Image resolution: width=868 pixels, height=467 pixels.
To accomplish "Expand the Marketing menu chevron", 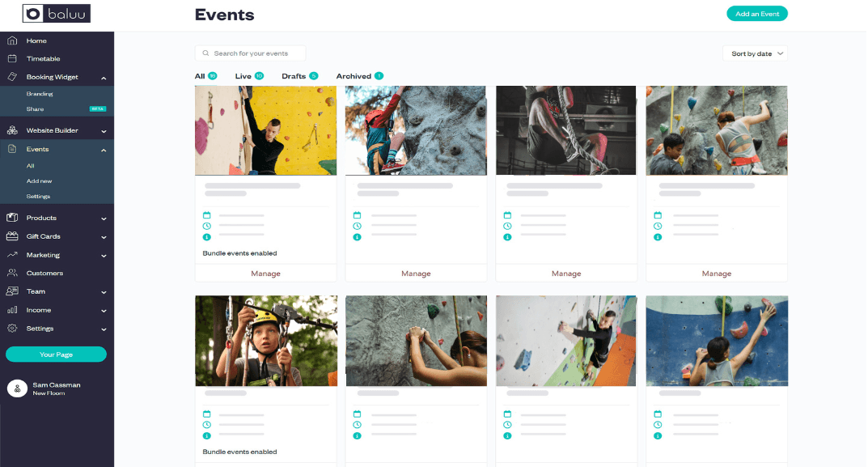I will pyautogui.click(x=104, y=256).
